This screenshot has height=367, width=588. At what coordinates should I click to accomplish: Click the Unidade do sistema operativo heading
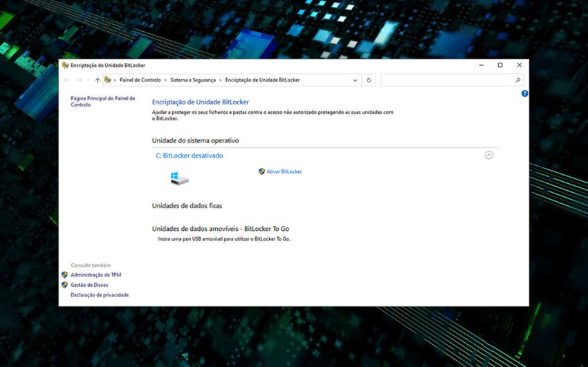[x=195, y=141]
